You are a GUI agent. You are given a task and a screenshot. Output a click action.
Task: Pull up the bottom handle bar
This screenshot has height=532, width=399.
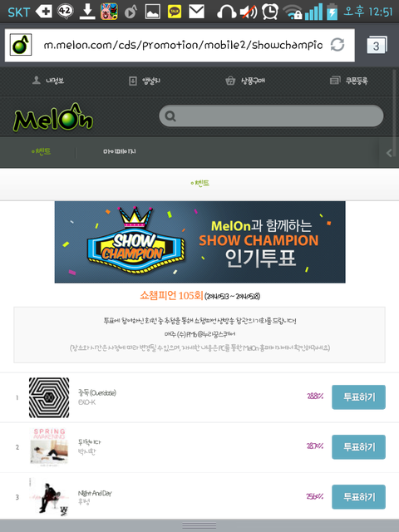(x=199, y=525)
